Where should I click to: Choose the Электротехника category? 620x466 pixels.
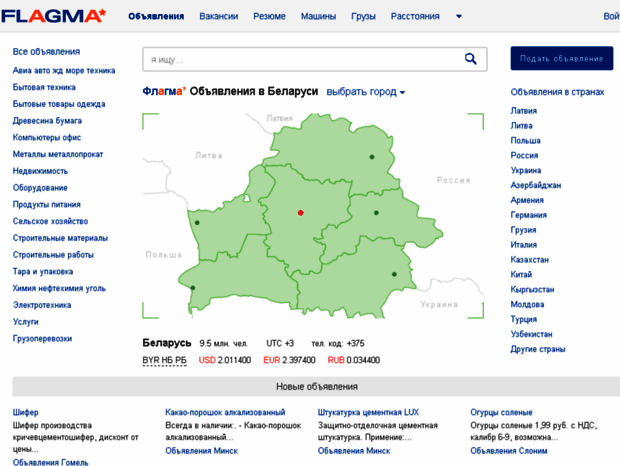(43, 305)
